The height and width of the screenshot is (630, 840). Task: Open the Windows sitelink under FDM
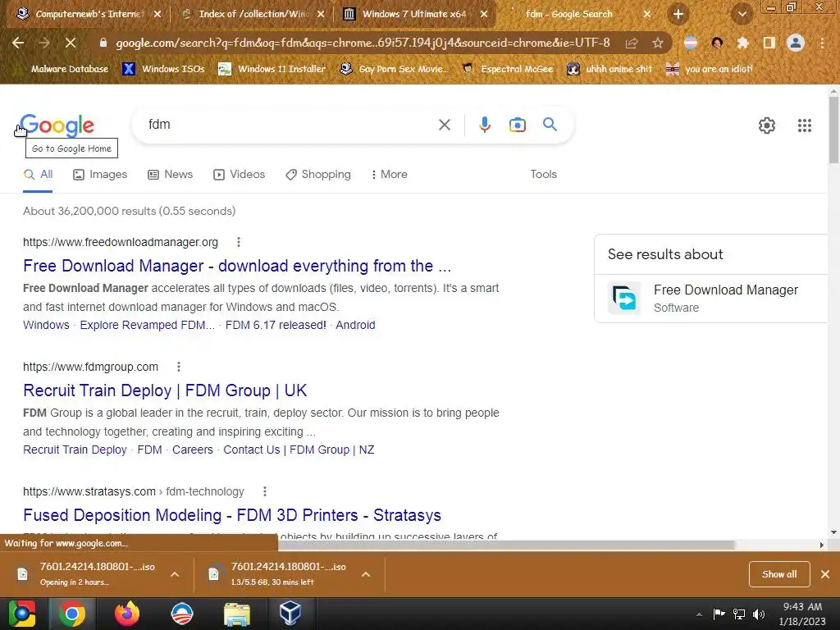[46, 325]
